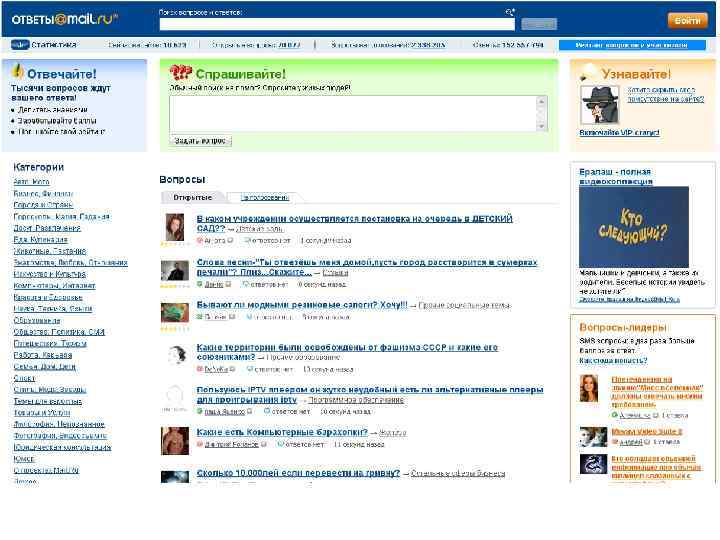Open the 'Хотите скрыть свое присутствие' link
The width and height of the screenshot is (720, 540).
coord(666,94)
